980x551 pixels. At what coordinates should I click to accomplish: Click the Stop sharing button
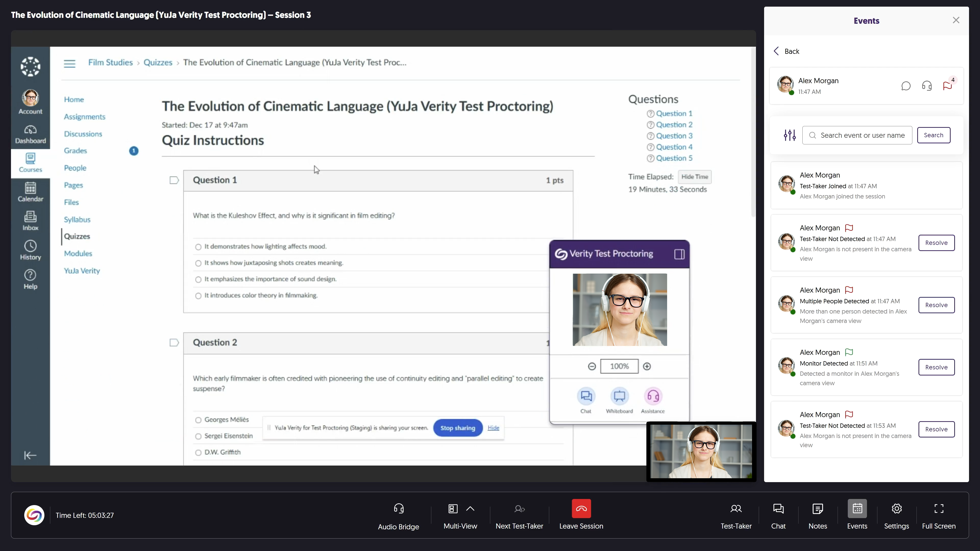pyautogui.click(x=458, y=428)
